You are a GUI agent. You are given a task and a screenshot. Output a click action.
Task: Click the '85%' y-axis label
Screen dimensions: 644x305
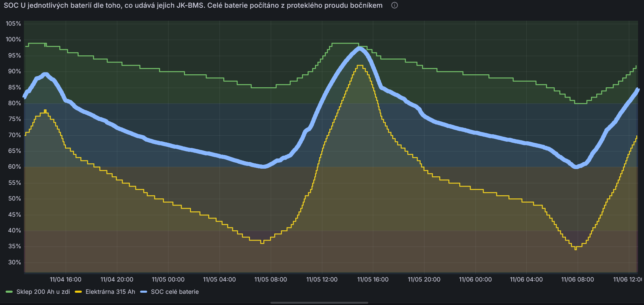(15, 87)
